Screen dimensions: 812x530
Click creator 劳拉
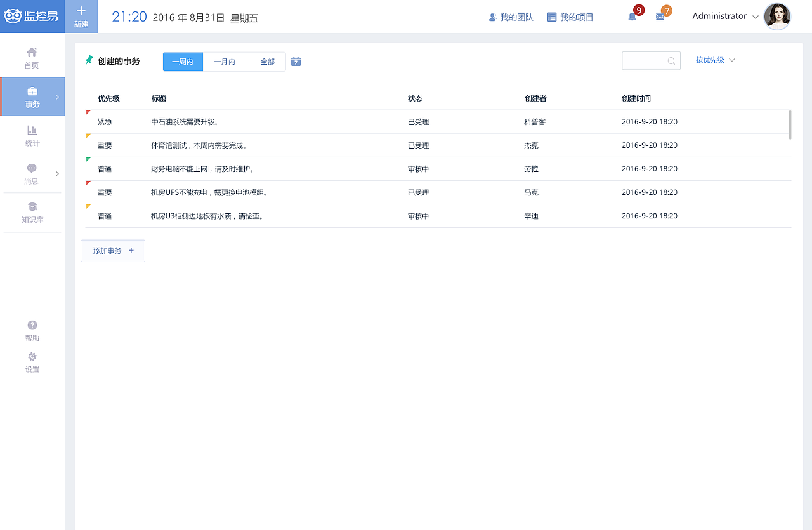tap(531, 169)
